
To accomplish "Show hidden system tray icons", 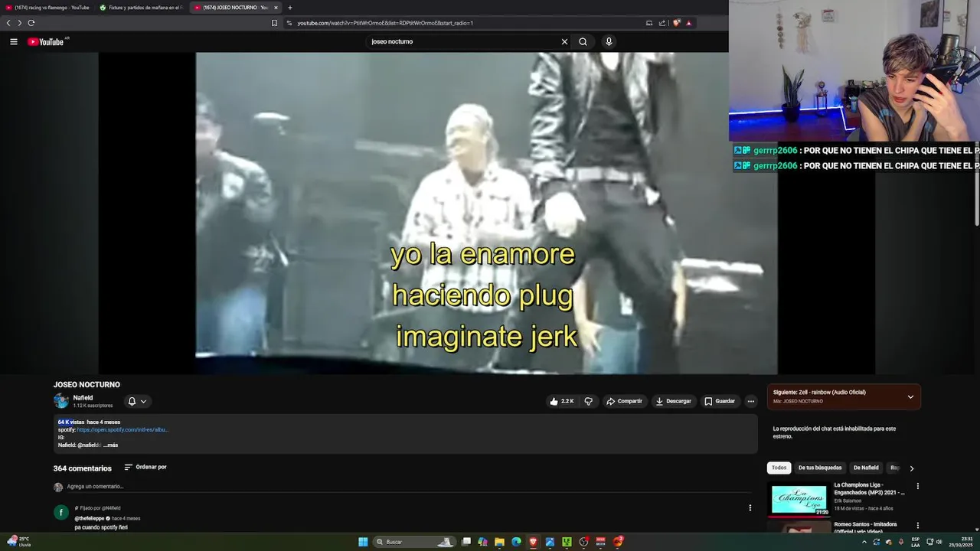I will point(864,542).
